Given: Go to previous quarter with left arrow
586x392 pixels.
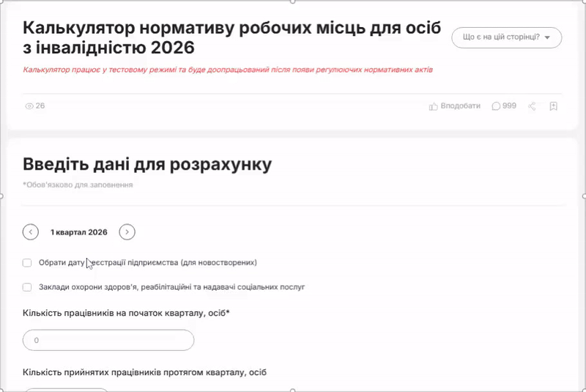Looking at the screenshot, I should [x=31, y=232].
